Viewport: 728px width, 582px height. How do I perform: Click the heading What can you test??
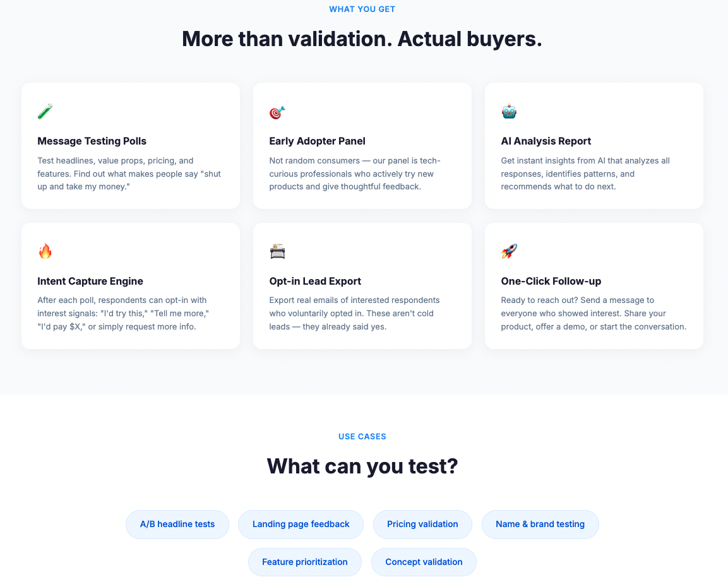coord(362,466)
